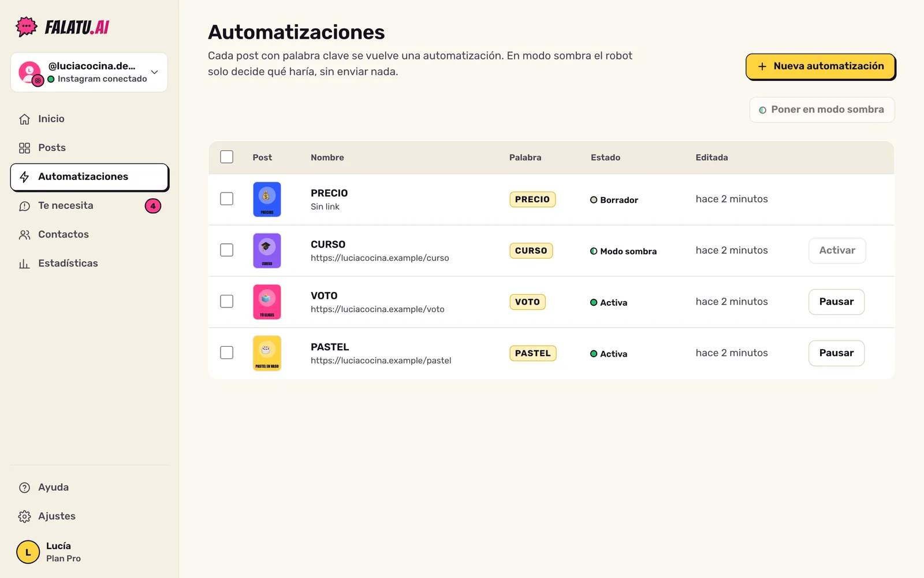The width and height of the screenshot is (924, 578).
Task: Pause the PASTEL automation
Action: [836, 353]
